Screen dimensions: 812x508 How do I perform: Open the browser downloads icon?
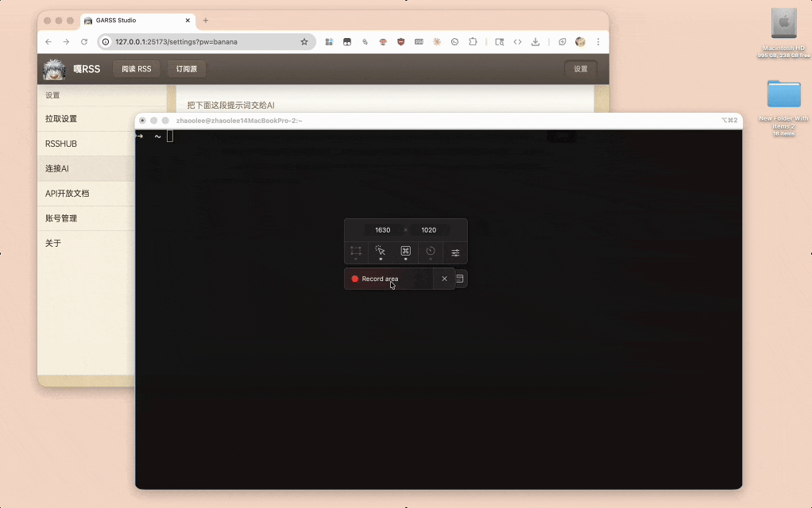point(536,42)
